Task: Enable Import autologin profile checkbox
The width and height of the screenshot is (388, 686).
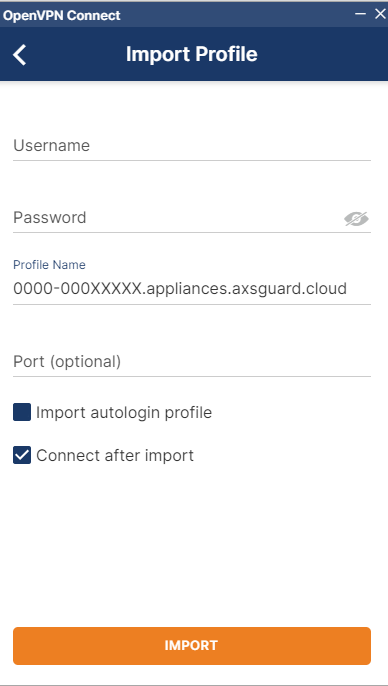Action: (22, 412)
